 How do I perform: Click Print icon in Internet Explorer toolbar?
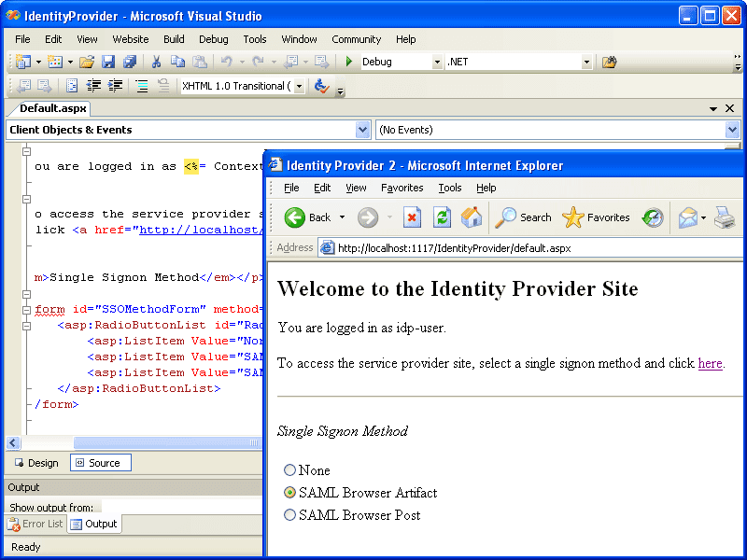coord(725,217)
